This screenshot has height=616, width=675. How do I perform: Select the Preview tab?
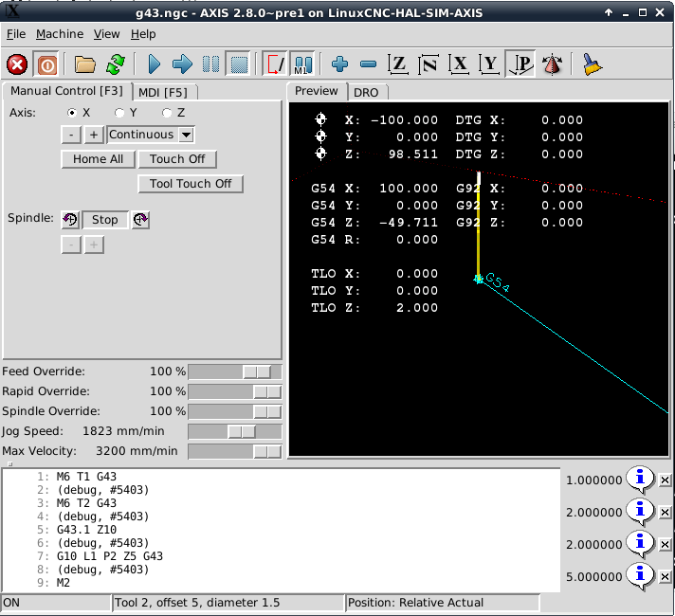tap(316, 91)
